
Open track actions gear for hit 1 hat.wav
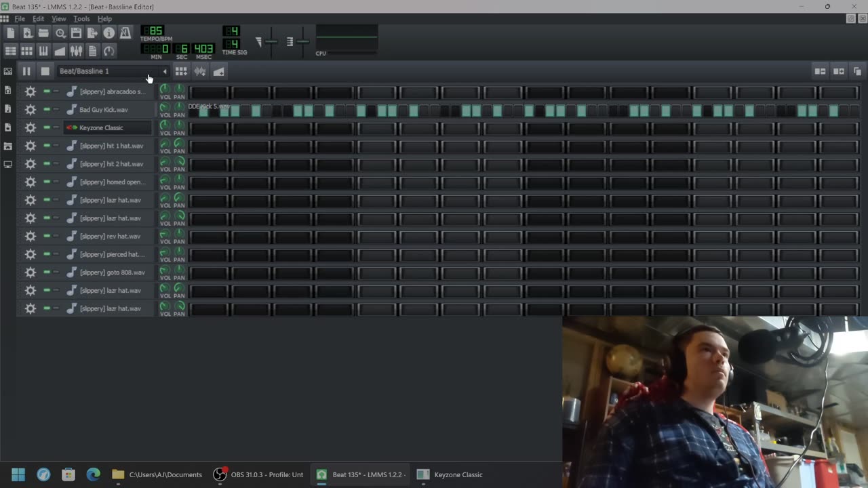(x=30, y=146)
